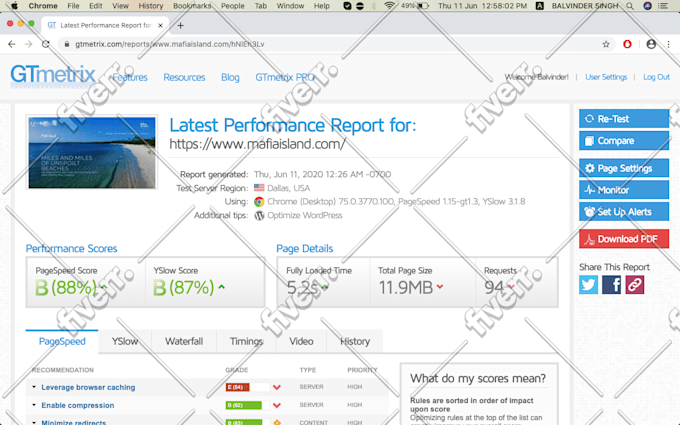The image size is (680, 425).
Task: Click the WordPress icon next to Optimize WordPress
Action: (x=259, y=216)
